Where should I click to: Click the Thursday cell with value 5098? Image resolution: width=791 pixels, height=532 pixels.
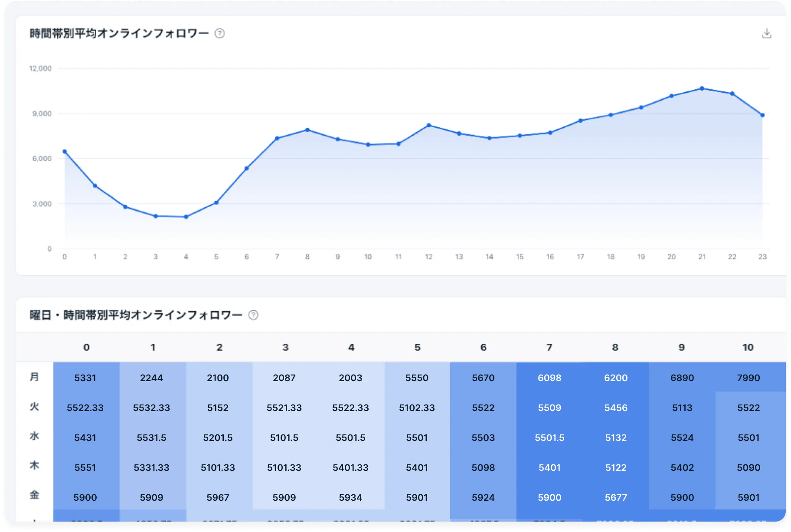click(x=483, y=467)
